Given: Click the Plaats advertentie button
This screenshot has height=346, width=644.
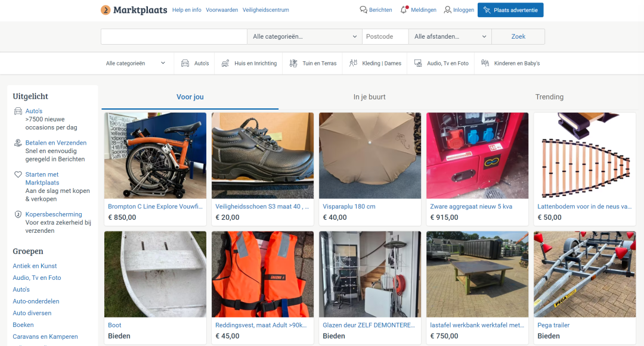Looking at the screenshot, I should click(510, 10).
